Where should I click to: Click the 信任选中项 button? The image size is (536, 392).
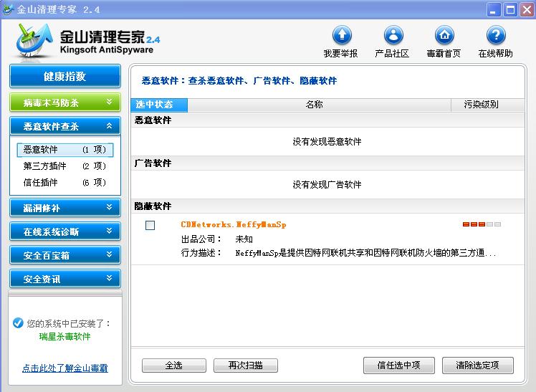399,365
